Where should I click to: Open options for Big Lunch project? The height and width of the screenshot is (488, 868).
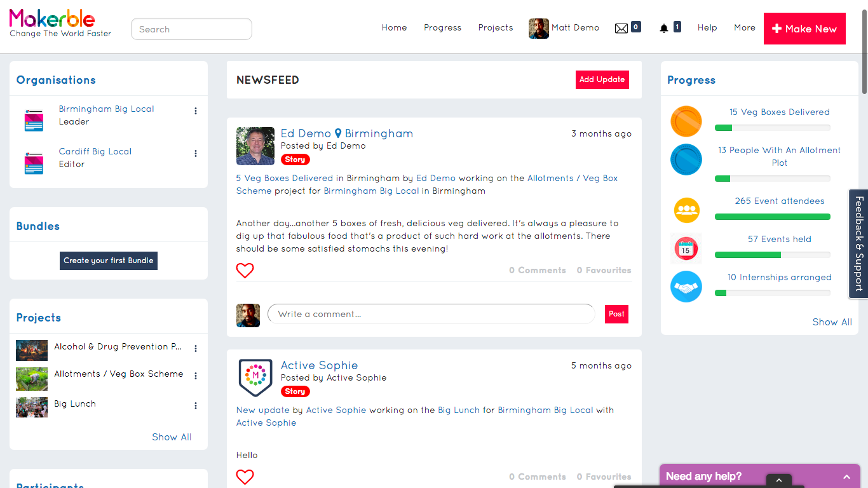point(196,405)
